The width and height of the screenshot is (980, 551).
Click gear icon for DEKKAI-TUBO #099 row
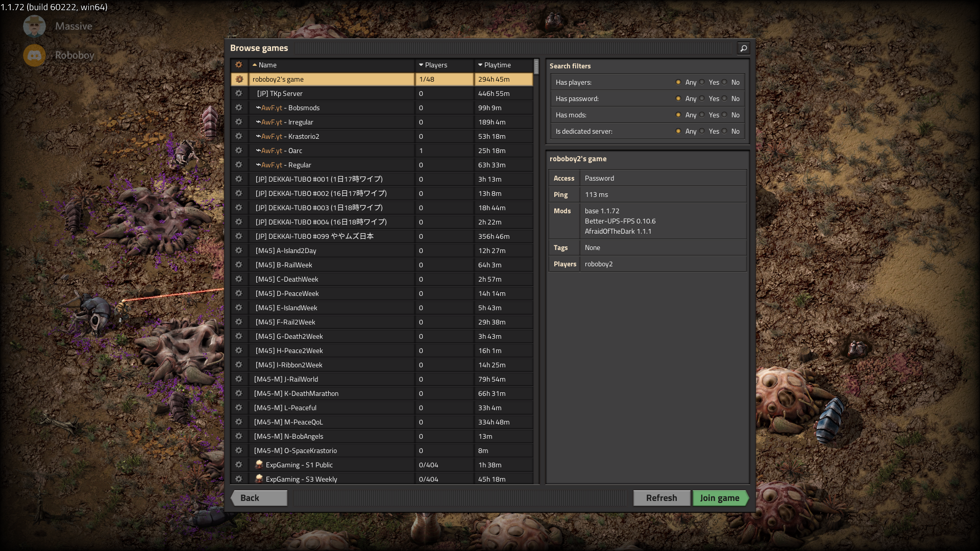239,236
